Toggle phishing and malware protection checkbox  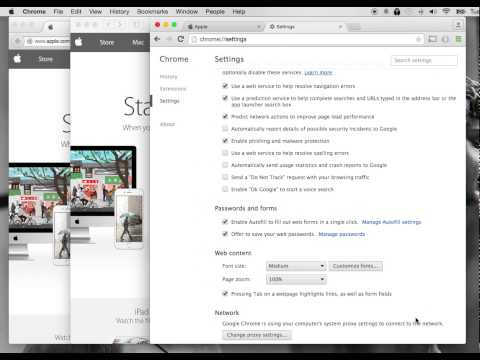pos(225,141)
